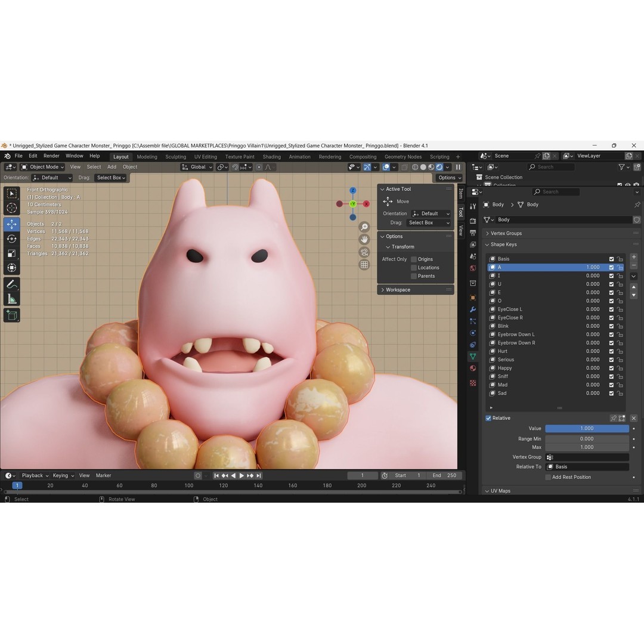This screenshot has width=644, height=644.
Task: Open header Drag Select Box dropdown
Action: pos(111,178)
